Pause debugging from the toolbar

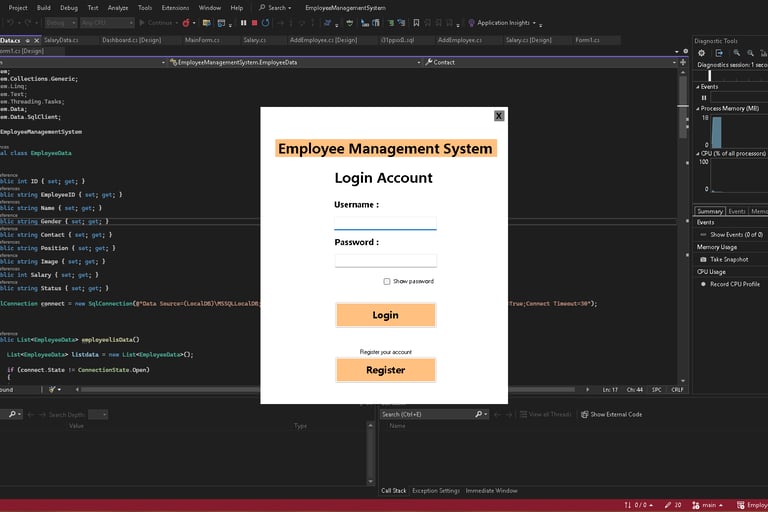pos(243,22)
